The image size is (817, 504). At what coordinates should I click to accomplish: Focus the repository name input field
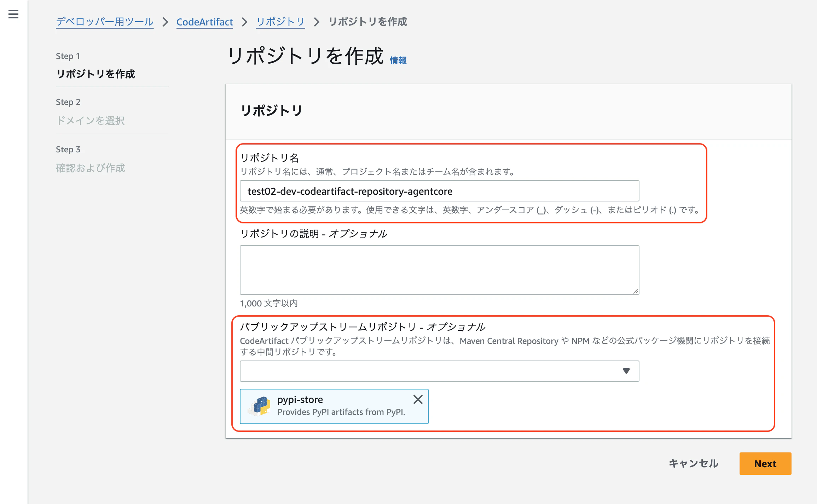(439, 191)
